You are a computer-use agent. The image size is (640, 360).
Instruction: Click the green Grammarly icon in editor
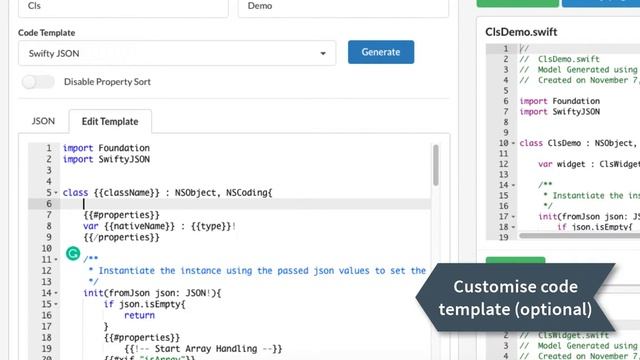click(73, 253)
